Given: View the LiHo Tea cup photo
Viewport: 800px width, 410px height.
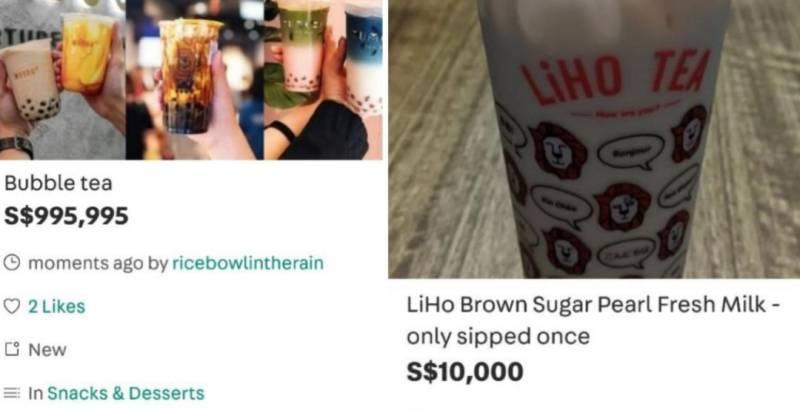Looking at the screenshot, I should [x=594, y=139].
